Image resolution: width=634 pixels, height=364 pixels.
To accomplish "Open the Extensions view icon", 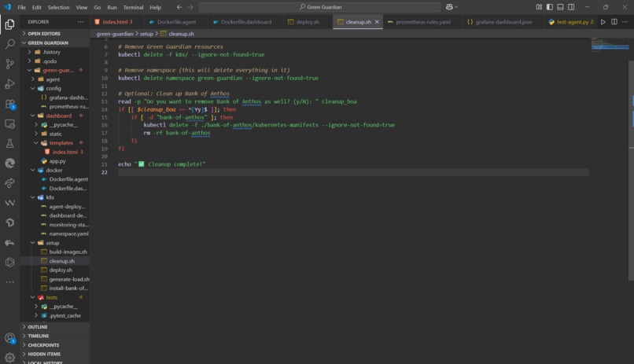I will point(9,104).
